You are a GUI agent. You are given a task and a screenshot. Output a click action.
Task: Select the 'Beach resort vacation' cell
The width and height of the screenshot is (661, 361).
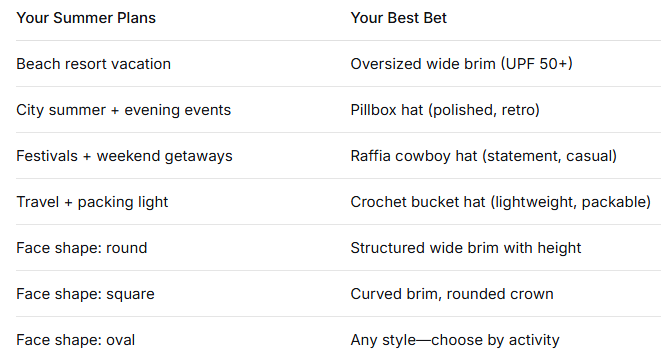point(93,64)
